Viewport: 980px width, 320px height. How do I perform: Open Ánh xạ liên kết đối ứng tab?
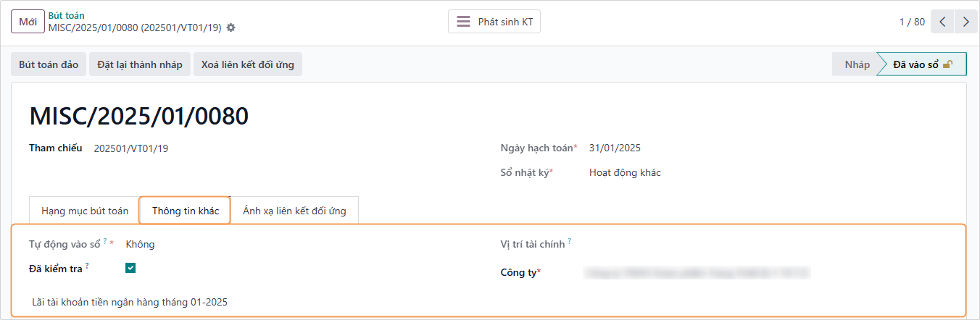pyautogui.click(x=294, y=211)
